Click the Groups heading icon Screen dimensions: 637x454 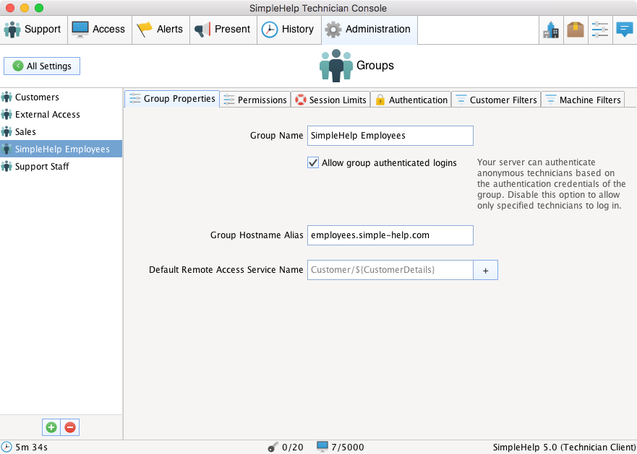click(x=336, y=65)
